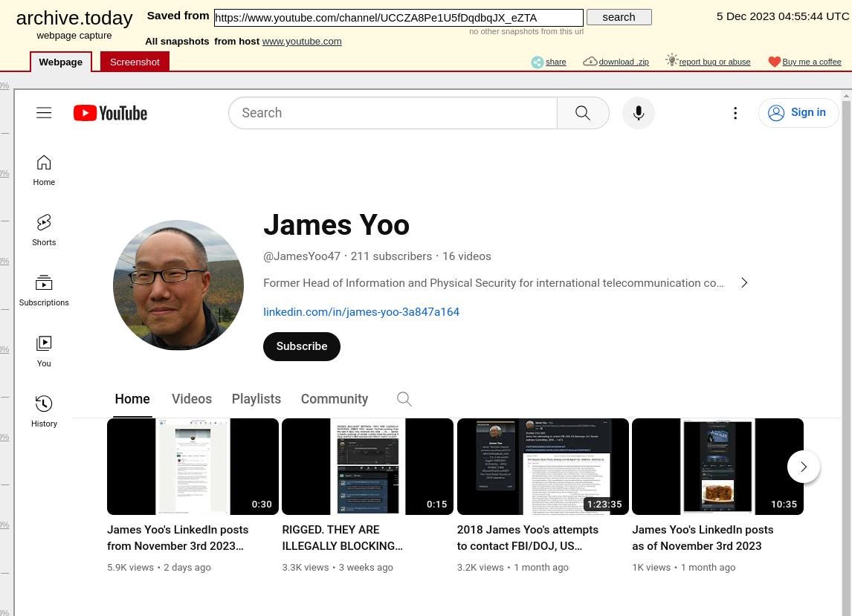Open the James Yoo LinkedIn profile link
Screen dimensions: 852x616
[361, 312]
